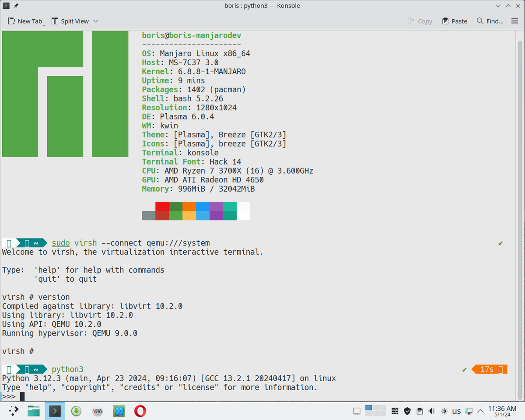Click the green Manjaro logo in neofetch output
Image resolution: width=525 pixels, height=420 pixels.
click(65, 94)
